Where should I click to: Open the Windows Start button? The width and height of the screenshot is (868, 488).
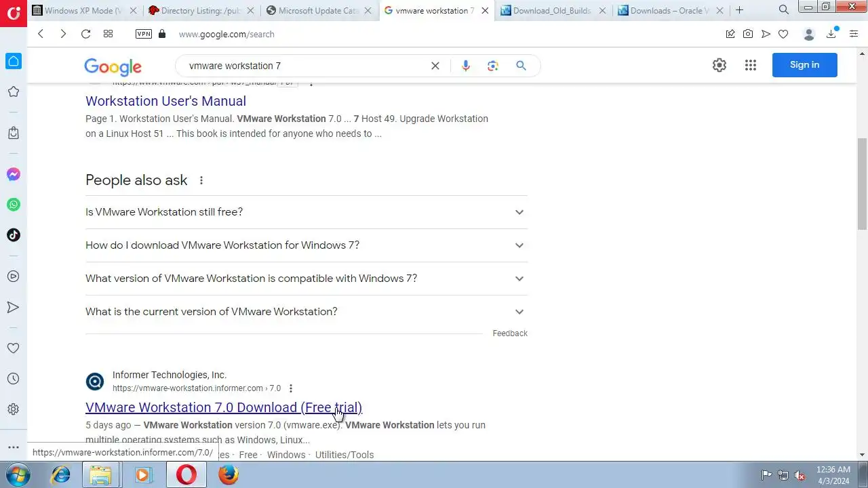17,474
